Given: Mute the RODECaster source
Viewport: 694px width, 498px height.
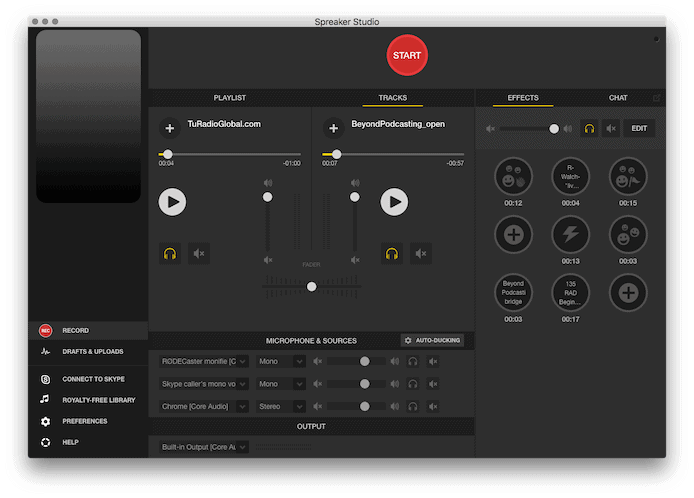Looking at the screenshot, I should 433,362.
